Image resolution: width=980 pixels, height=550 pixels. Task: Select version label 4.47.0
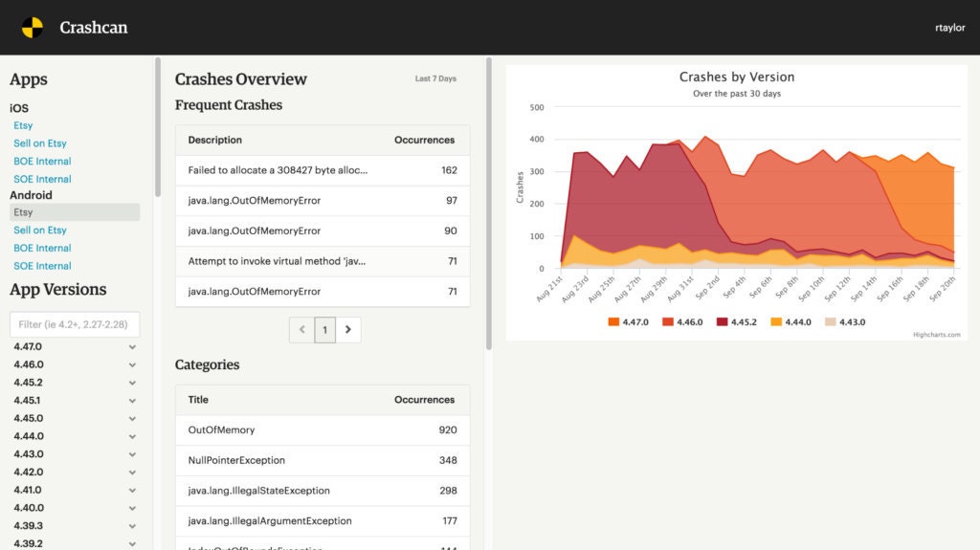[28, 347]
